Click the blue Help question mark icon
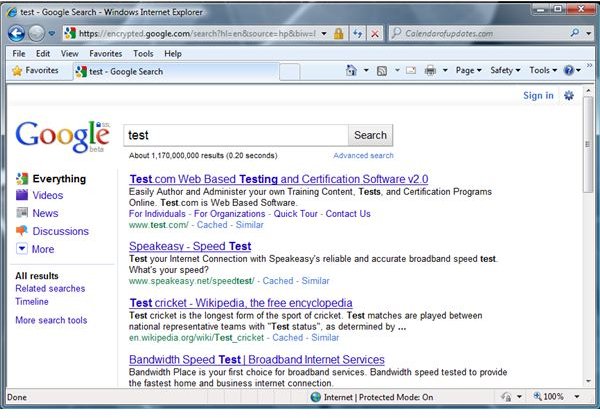The width and height of the screenshot is (600, 418). tap(569, 70)
